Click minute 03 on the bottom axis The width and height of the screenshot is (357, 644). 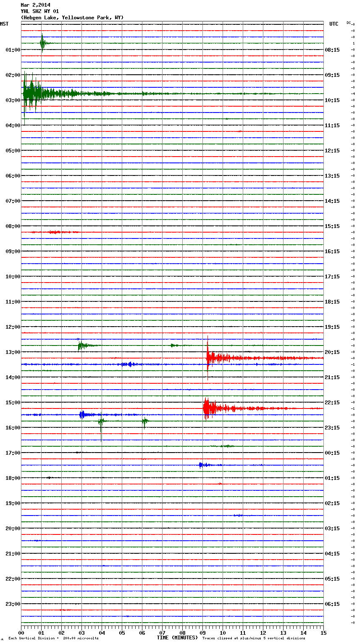[81, 633]
